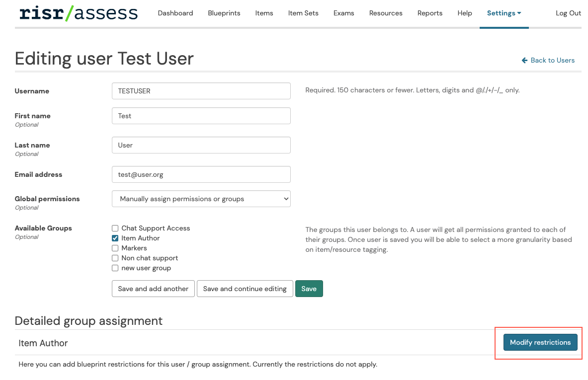Go to the Item Sets section

303,13
